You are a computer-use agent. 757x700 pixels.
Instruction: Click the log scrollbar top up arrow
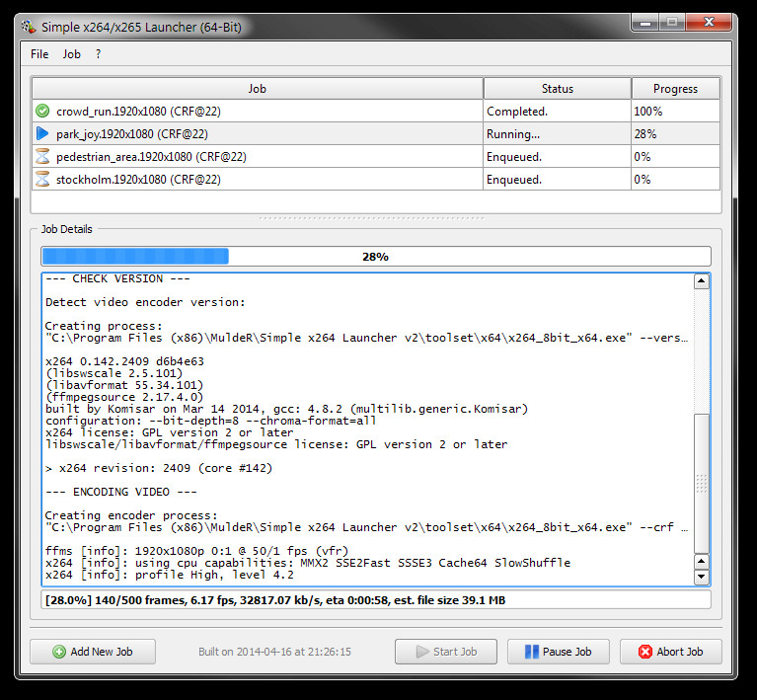[702, 280]
